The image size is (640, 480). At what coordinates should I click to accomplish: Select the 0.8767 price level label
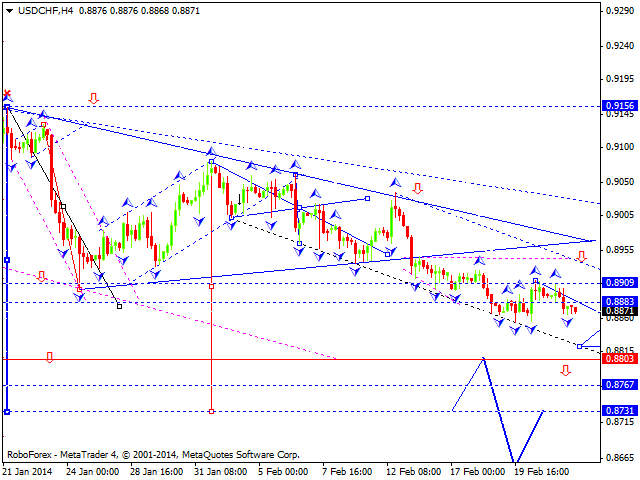[620, 385]
